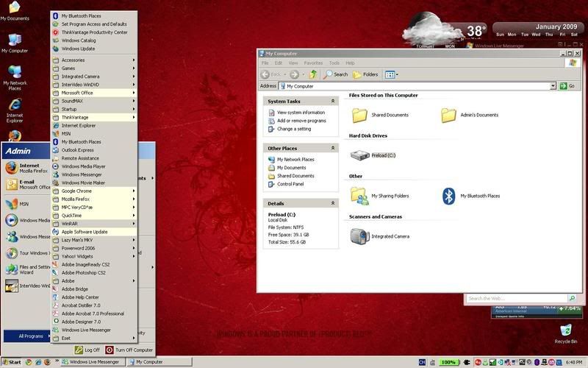Screen dimensions: 588x368
Task: Click the Start button
Action: [12, 362]
